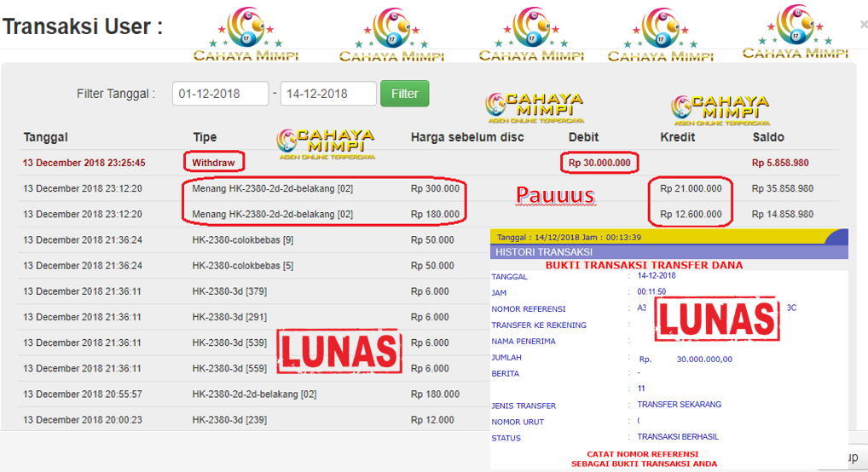Click the red Pauuus text
Viewport: 868px width, 472px height.
click(555, 195)
